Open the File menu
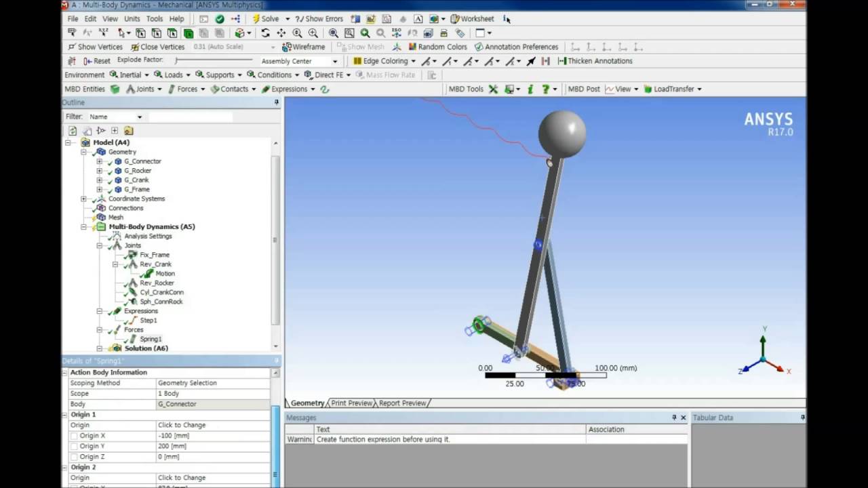868x488 pixels. [73, 19]
